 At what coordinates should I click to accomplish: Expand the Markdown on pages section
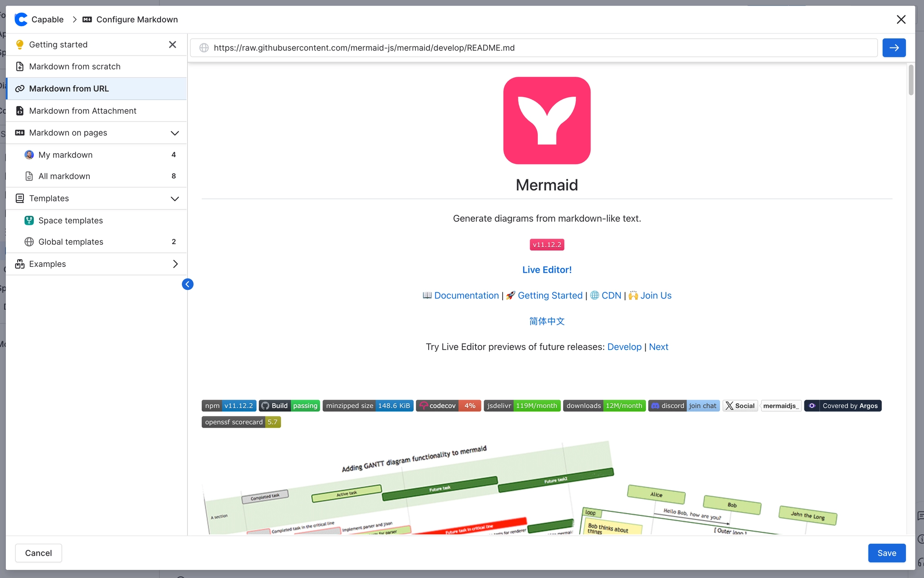click(175, 133)
